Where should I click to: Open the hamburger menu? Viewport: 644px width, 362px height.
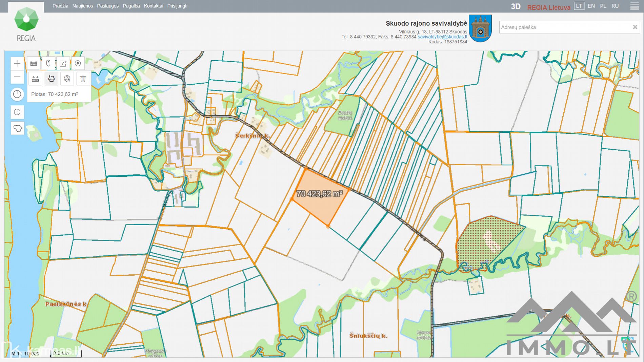(x=634, y=6)
